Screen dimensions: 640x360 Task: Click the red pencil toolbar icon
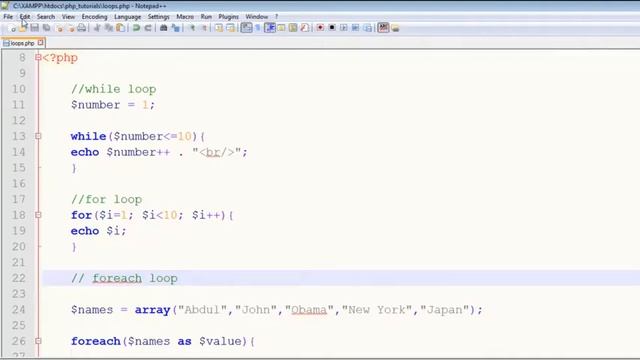(305, 28)
